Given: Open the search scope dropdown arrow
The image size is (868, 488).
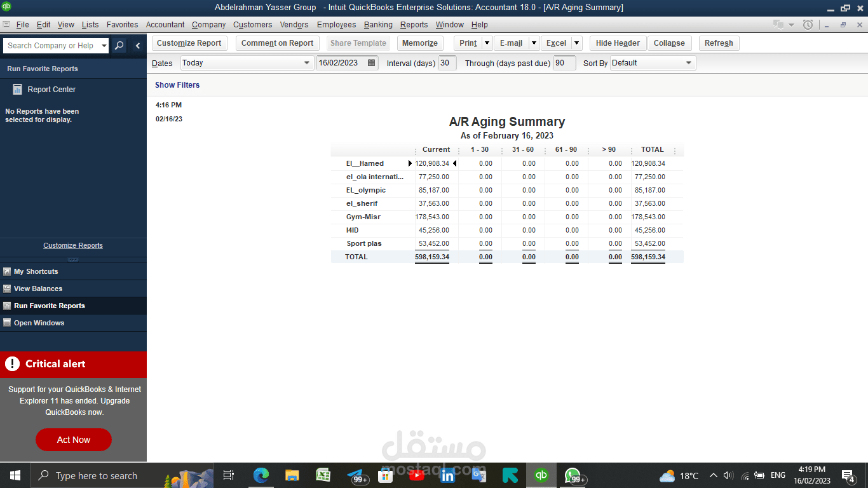Looking at the screenshot, I should [104, 46].
